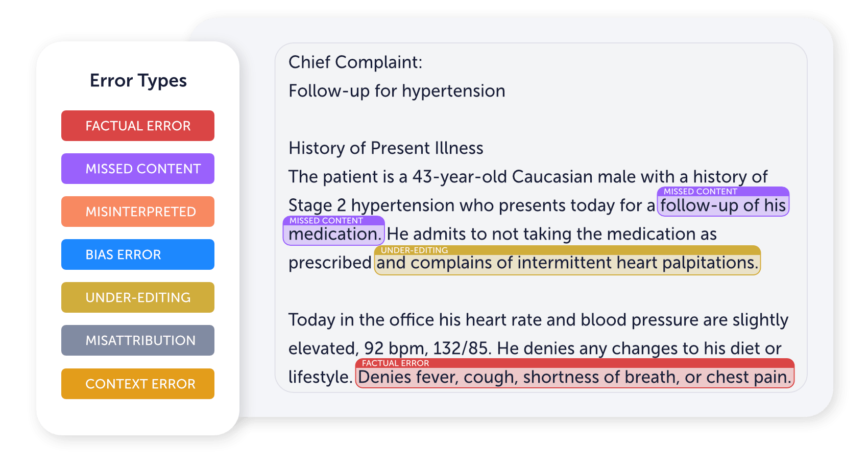868x466 pixels.
Task: Open the 'MISSED CONTENT' tag above 'follow-up of his'
Action: pos(700,192)
